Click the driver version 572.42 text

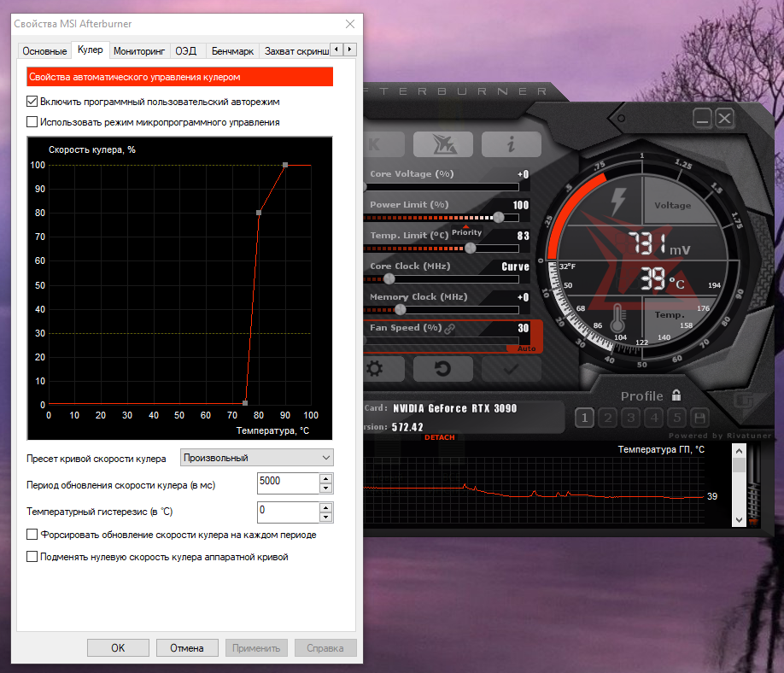(407, 427)
